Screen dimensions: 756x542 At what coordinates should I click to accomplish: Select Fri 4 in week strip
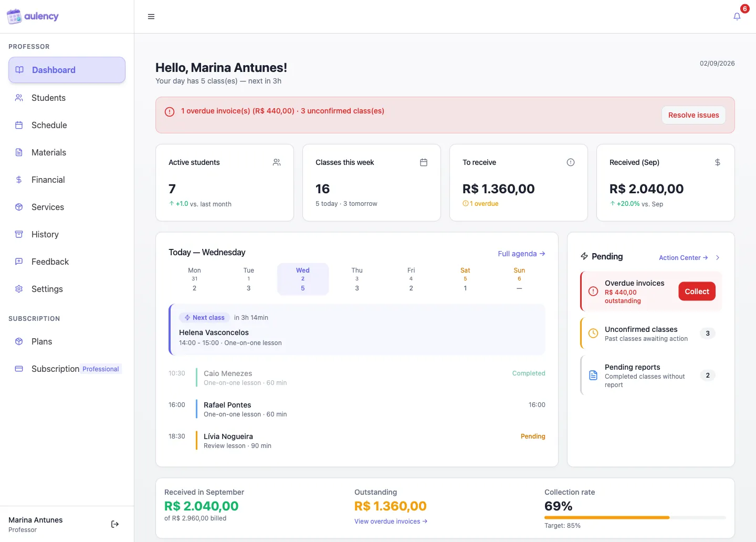[411, 279]
